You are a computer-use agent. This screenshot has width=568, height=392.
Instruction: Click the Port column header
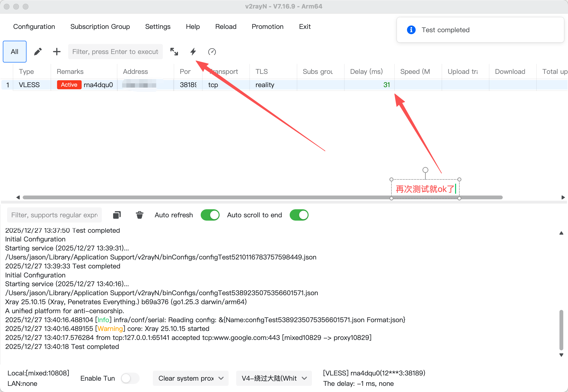click(188, 71)
